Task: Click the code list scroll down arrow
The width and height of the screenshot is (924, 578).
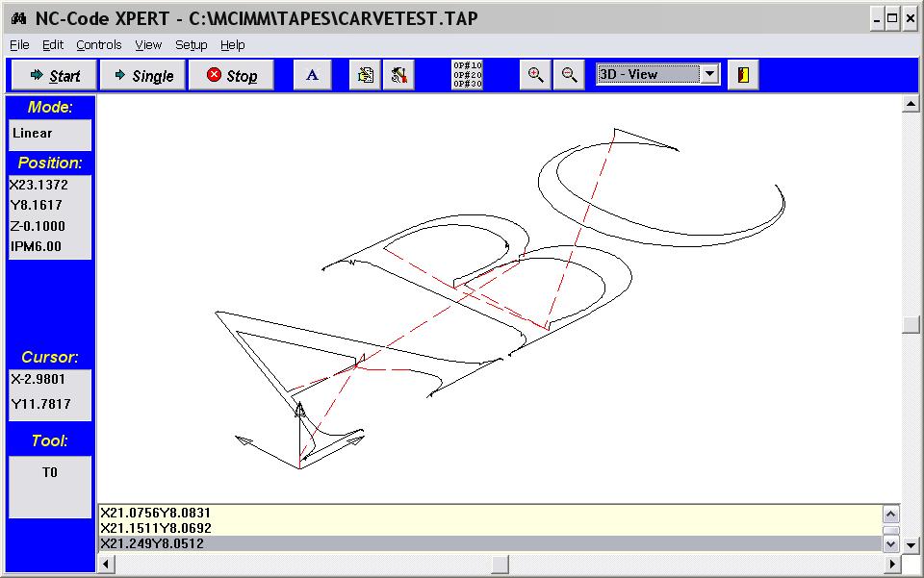Action: (x=890, y=544)
